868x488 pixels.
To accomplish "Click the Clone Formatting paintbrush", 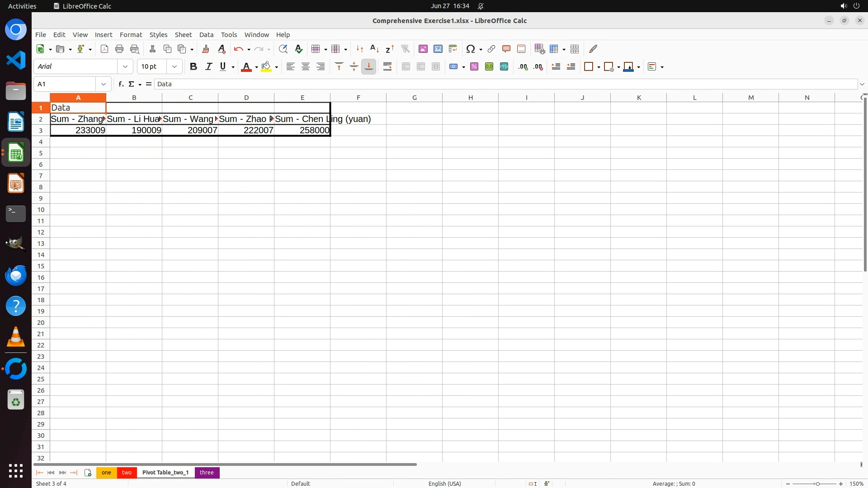I will click(x=206, y=49).
